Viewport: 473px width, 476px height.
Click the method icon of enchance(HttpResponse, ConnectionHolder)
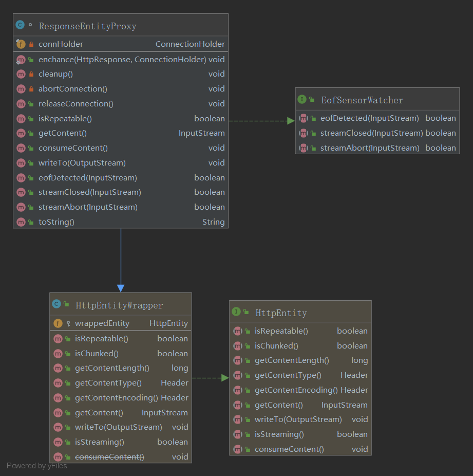coord(21,60)
